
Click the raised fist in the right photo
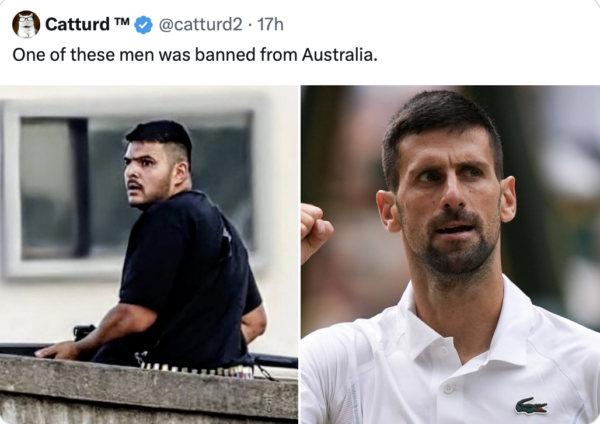(x=315, y=232)
